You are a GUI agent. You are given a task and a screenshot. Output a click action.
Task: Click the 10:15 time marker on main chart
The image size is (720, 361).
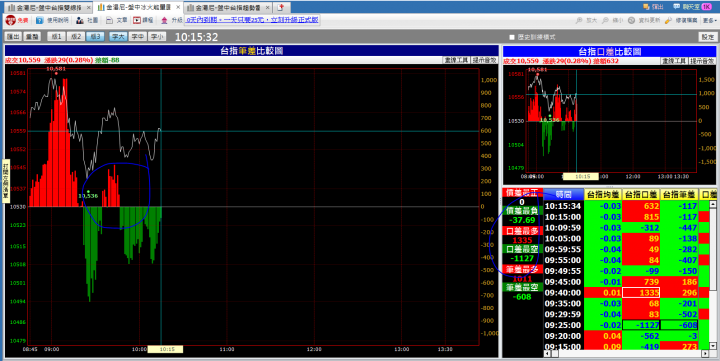pos(165,350)
